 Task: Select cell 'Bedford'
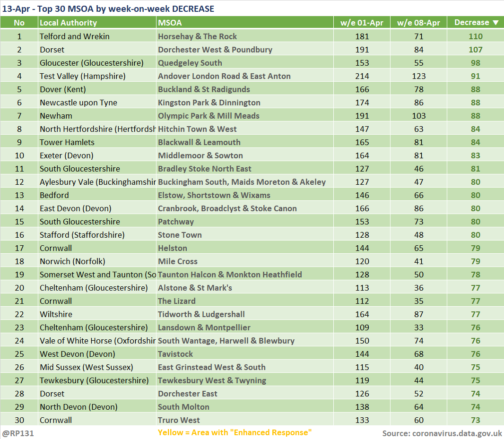click(97, 195)
